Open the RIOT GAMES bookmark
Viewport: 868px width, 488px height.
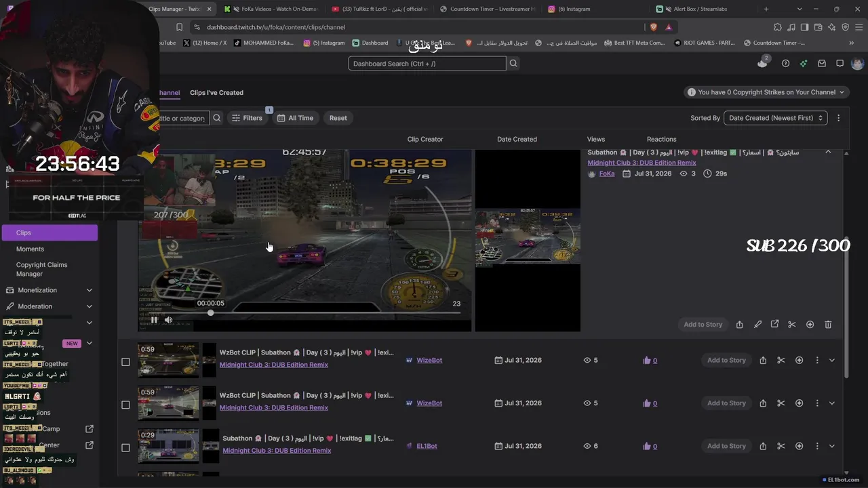pyautogui.click(x=705, y=43)
